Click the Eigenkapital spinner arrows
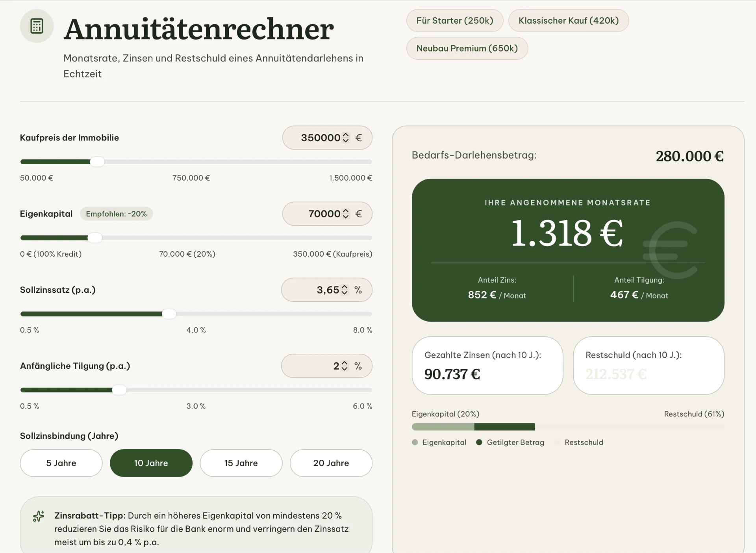Image resolution: width=756 pixels, height=553 pixels. [346, 214]
